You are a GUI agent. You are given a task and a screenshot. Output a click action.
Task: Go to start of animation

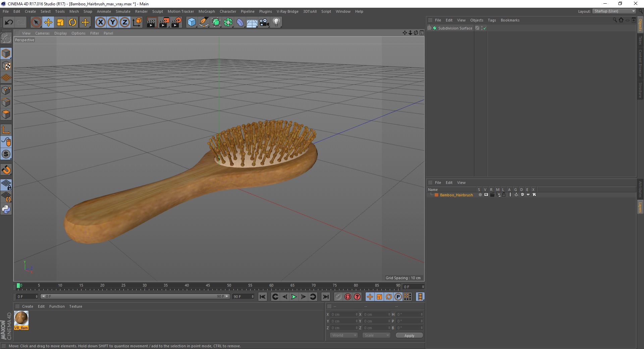pos(263,297)
